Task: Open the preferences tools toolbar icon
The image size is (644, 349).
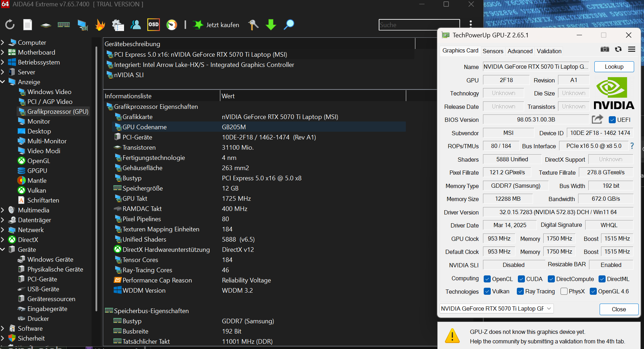Action: 253,25
